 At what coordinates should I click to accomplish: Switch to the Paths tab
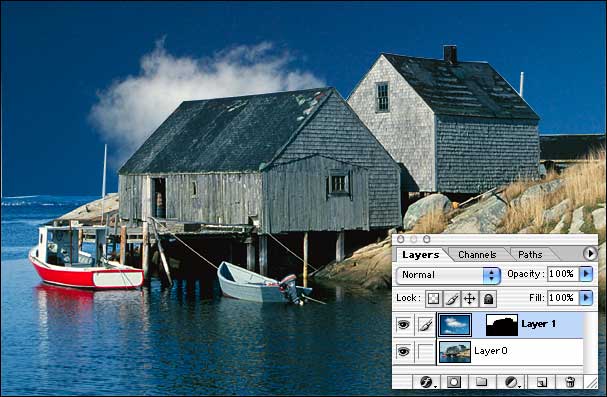click(530, 255)
